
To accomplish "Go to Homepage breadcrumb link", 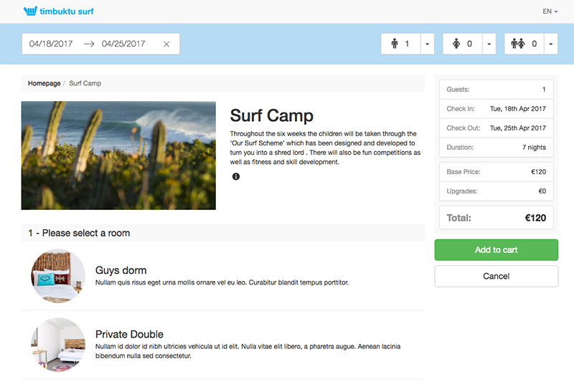I will [x=44, y=84].
